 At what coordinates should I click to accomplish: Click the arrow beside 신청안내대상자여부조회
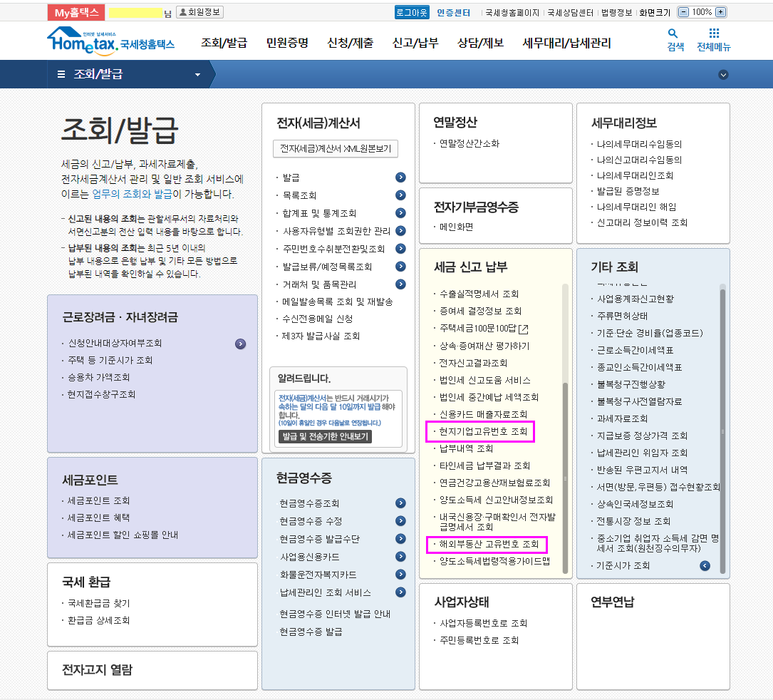(x=240, y=344)
